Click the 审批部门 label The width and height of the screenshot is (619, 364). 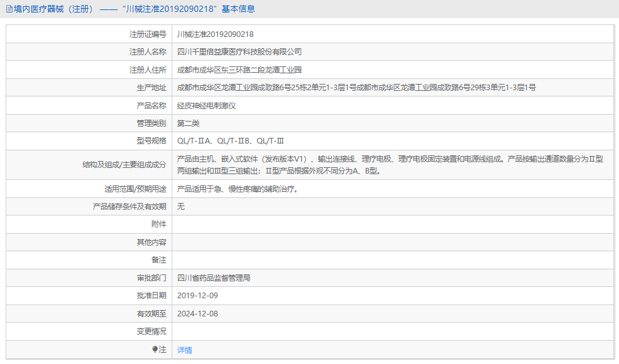152,278
